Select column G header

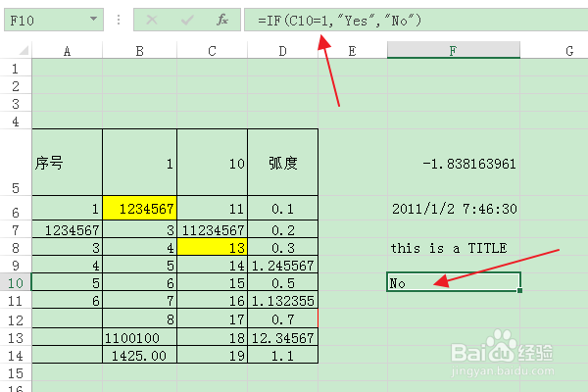click(x=555, y=51)
